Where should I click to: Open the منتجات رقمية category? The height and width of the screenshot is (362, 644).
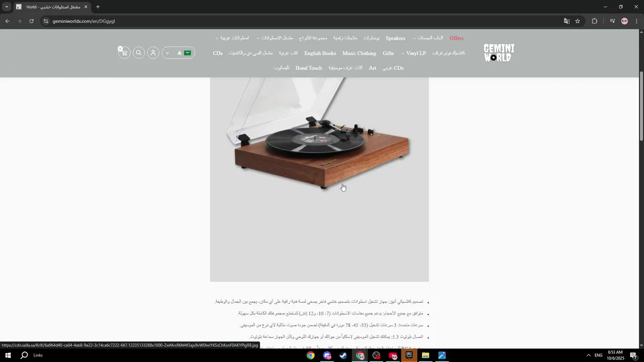tap(345, 38)
